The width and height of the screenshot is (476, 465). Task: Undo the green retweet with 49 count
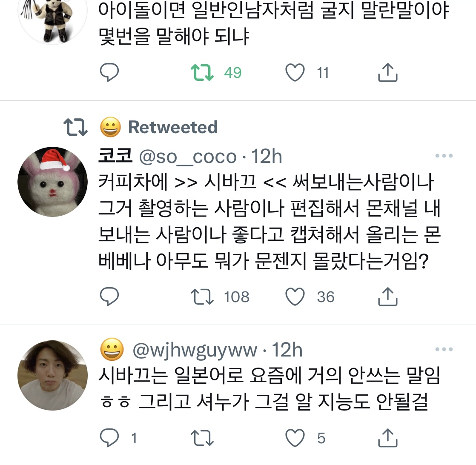[202, 72]
